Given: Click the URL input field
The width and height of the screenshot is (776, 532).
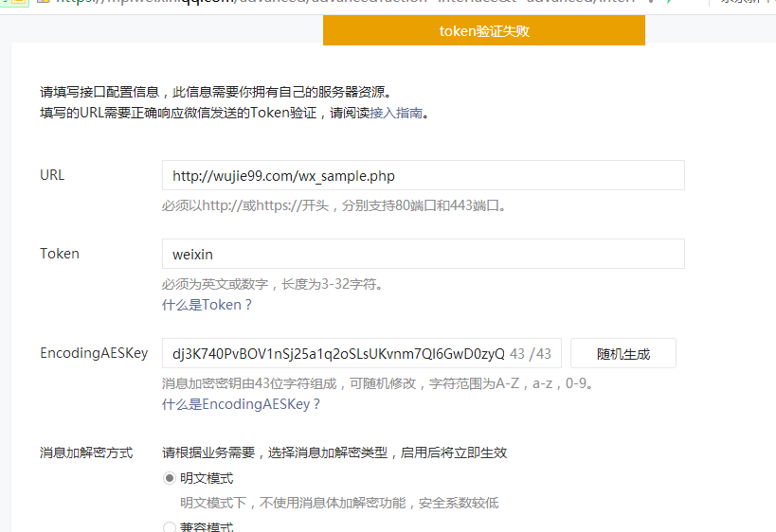Looking at the screenshot, I should tap(423, 175).
